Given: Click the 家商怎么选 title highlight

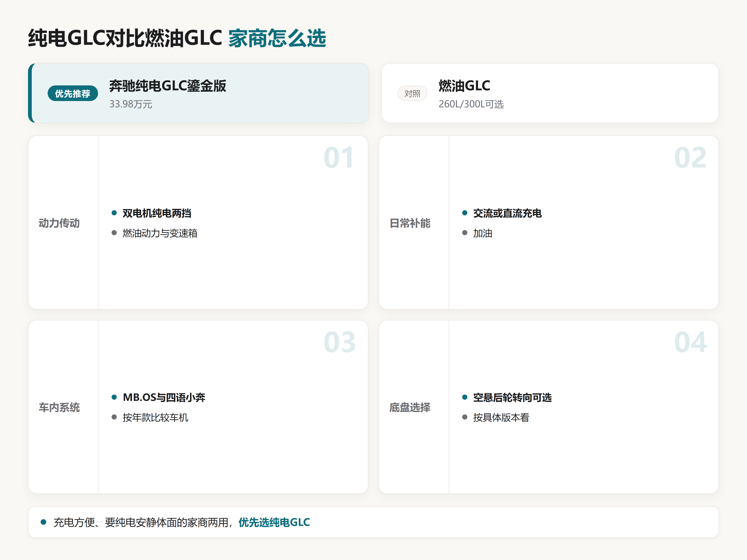Looking at the screenshot, I should pyautogui.click(x=277, y=38).
